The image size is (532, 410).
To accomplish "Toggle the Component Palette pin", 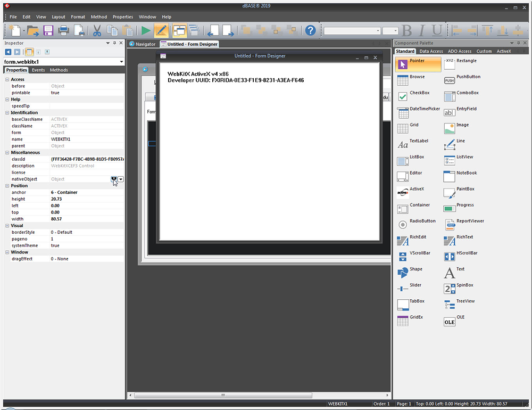I will 518,43.
